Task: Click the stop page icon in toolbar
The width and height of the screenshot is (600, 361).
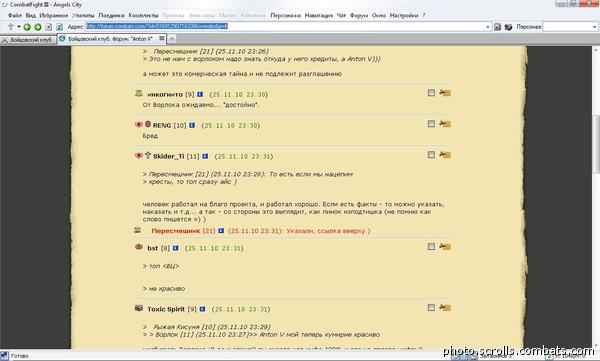Action: point(49,27)
